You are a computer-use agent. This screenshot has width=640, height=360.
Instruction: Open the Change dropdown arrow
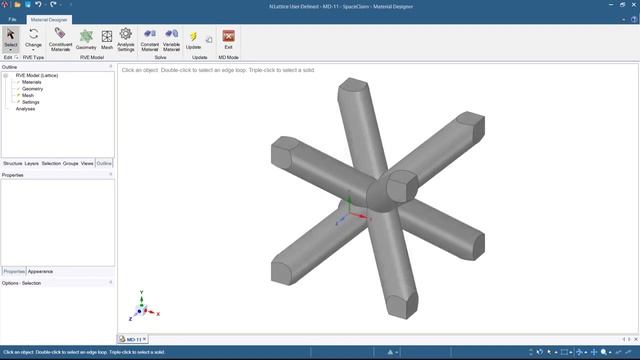click(x=33, y=50)
